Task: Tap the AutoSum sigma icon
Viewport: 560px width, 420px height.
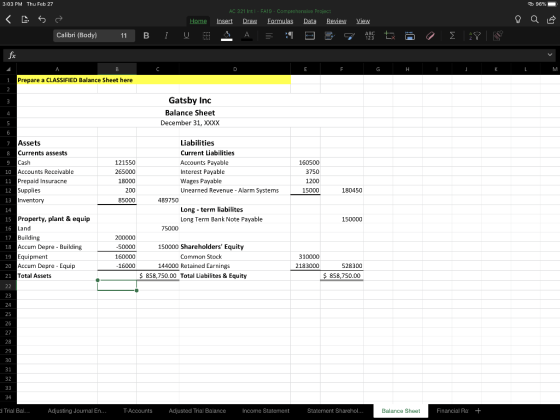Action: pyautogui.click(x=452, y=36)
